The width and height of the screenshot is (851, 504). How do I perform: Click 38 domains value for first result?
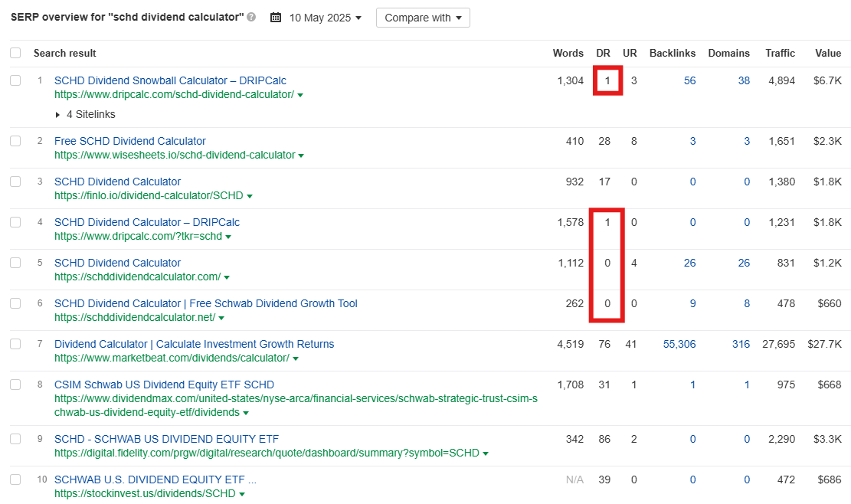[x=744, y=80]
